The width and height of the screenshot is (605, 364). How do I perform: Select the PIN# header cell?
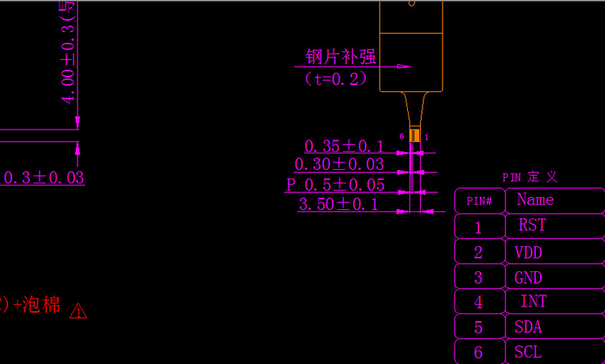pyautogui.click(x=479, y=202)
